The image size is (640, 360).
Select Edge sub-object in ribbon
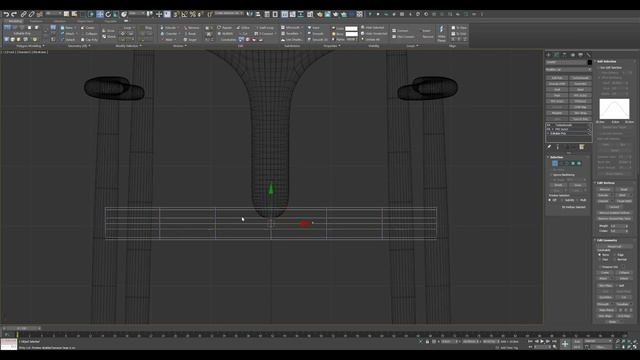pos(14,27)
